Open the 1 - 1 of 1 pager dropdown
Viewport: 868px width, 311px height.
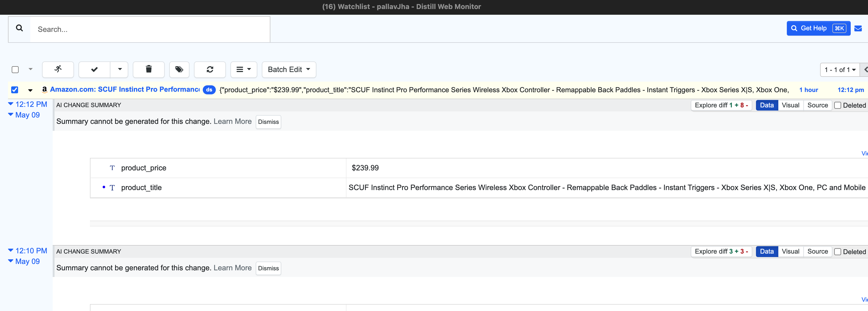click(x=840, y=70)
